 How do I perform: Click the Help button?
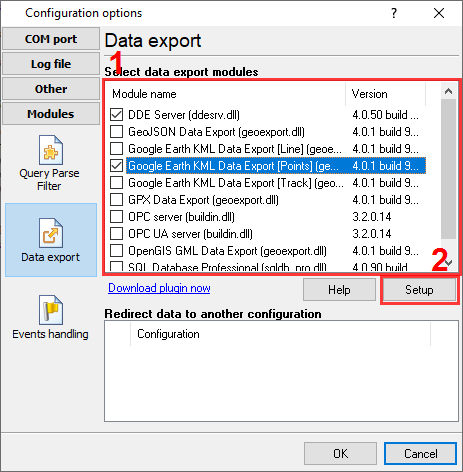339,290
